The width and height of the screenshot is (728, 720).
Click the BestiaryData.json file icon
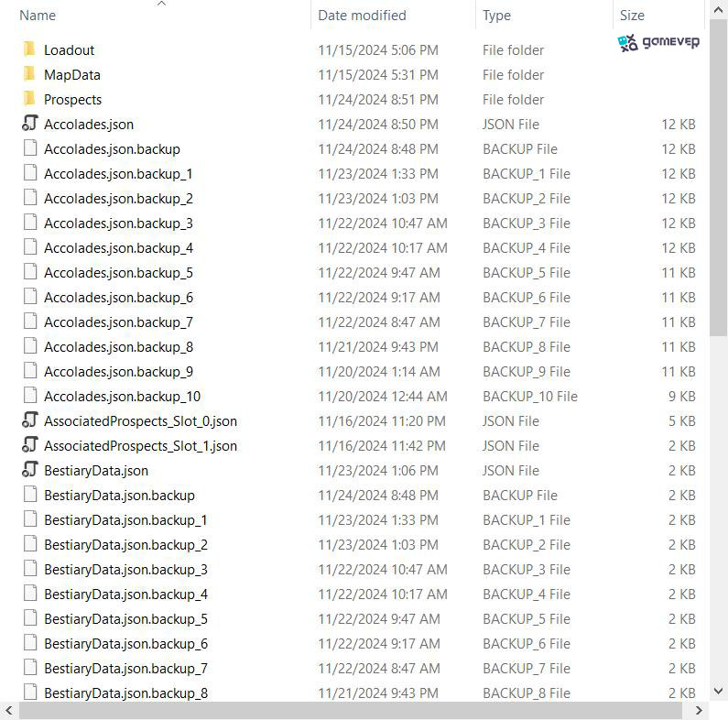click(29, 470)
